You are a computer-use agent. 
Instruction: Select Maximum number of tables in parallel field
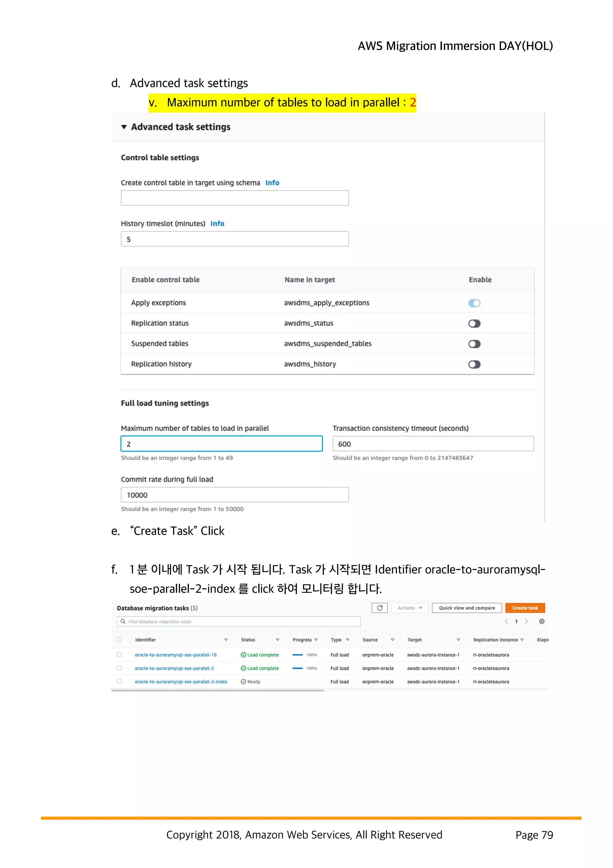pyautogui.click(x=221, y=444)
